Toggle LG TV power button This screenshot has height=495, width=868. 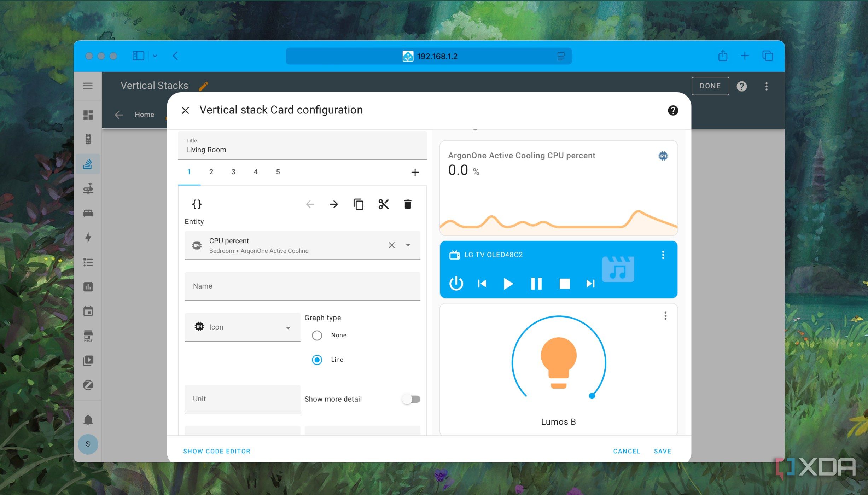point(456,284)
